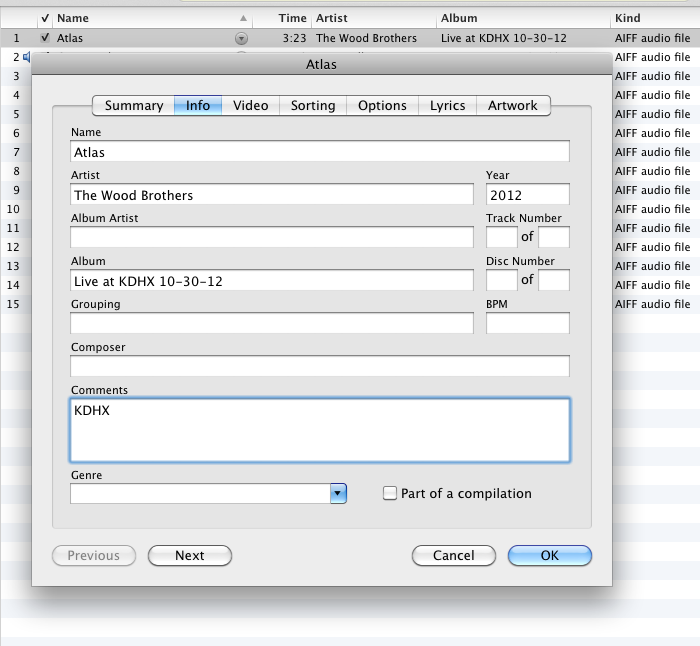Focus the Album Artist text field

pyautogui.click(x=271, y=237)
